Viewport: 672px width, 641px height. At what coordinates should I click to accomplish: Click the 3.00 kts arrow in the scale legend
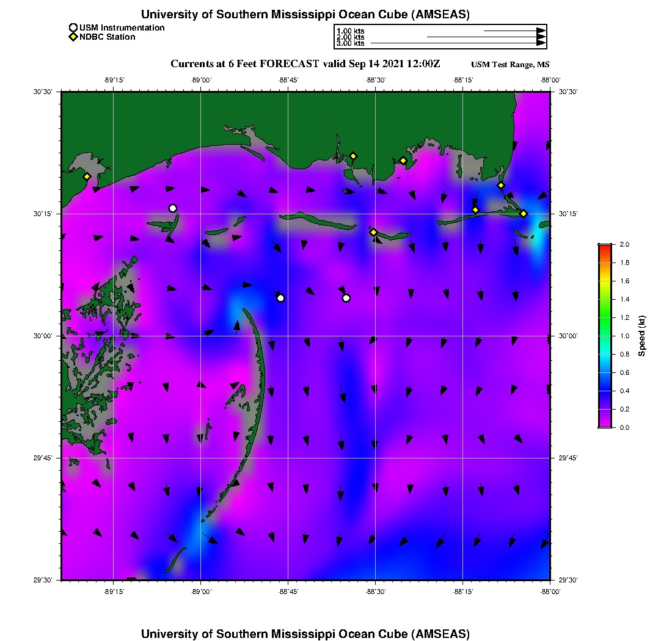[x=458, y=43]
